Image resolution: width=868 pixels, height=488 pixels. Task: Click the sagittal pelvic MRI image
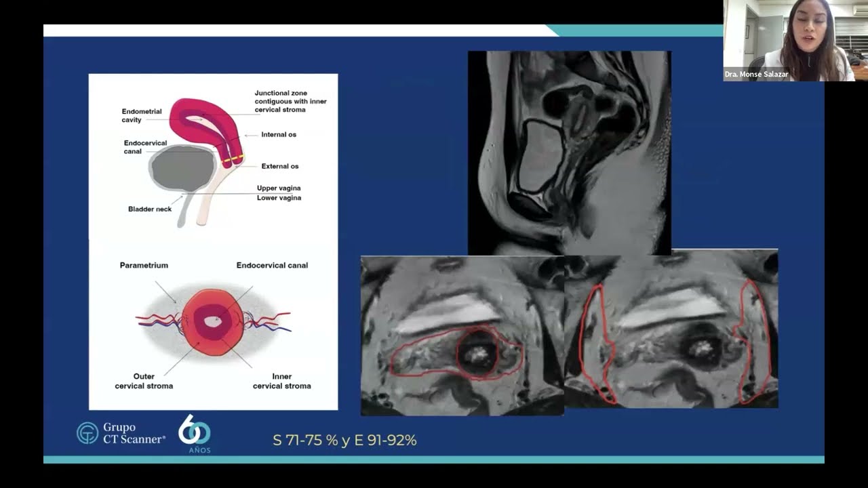tap(570, 153)
